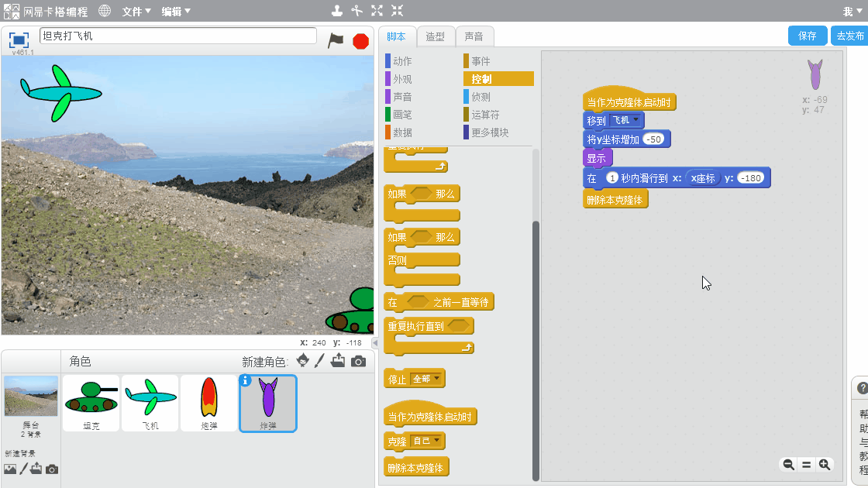Viewport: 868px width, 488px height.
Task: Stop the project with red stop icon
Action: coord(361,41)
